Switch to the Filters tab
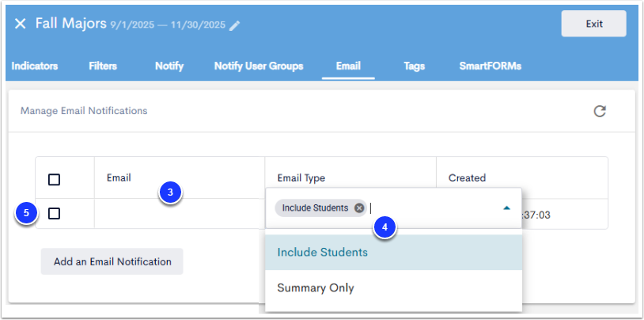This screenshot has width=644, height=320. click(x=103, y=66)
